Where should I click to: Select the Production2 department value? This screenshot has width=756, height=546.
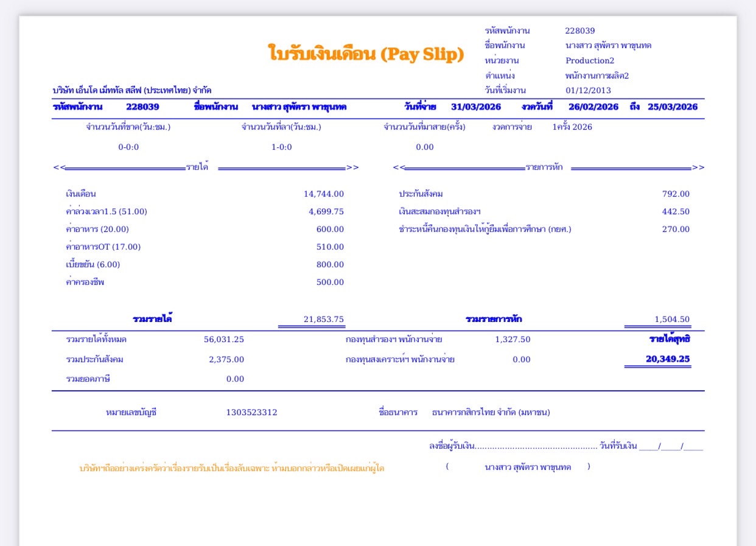point(589,60)
